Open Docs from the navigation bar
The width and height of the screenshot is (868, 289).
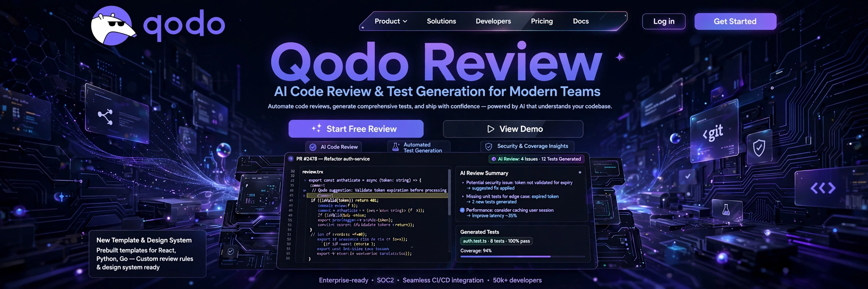click(x=581, y=21)
